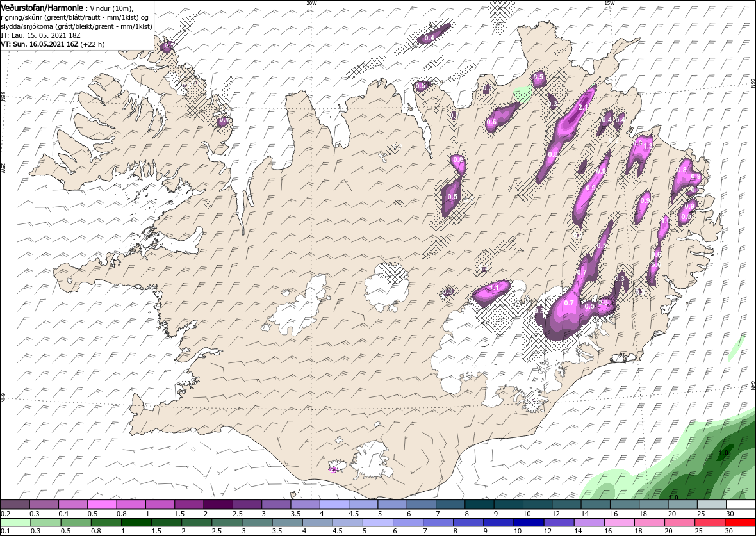Click palest green bottom swatch starting at 0.1
The height and width of the screenshot is (536, 756).
[15, 523]
